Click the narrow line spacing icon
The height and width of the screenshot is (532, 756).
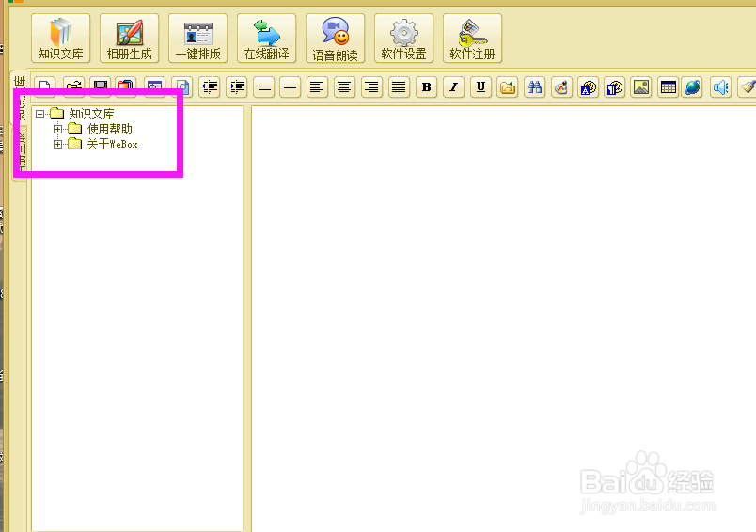pyautogui.click(x=291, y=87)
